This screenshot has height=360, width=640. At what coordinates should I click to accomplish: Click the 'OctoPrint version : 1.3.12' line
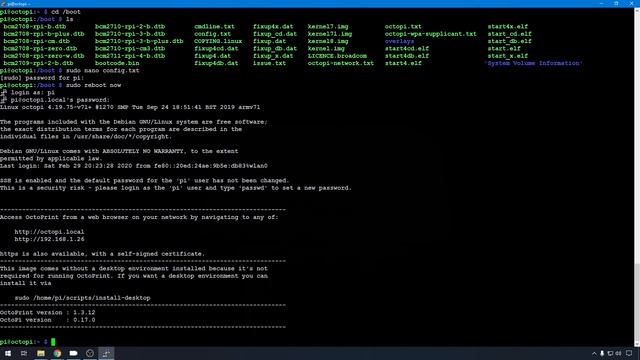(x=48, y=313)
